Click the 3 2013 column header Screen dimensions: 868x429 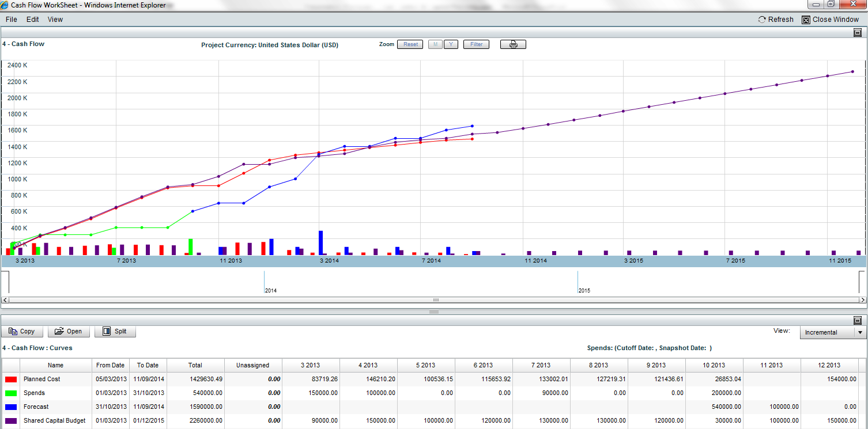(311, 365)
